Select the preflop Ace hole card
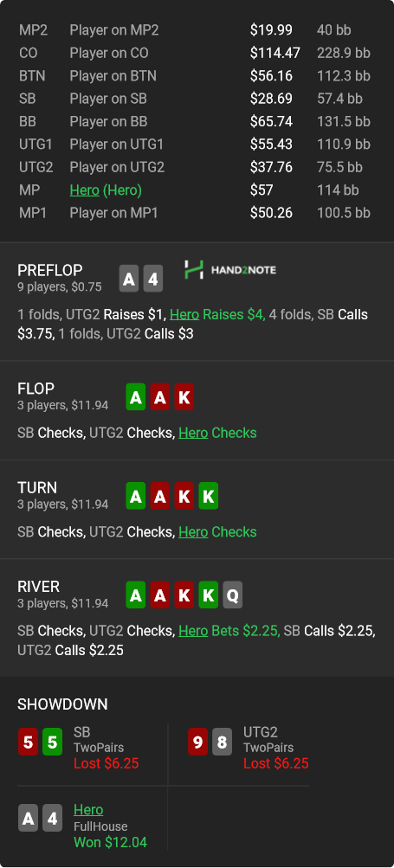394x868 pixels. point(128,279)
